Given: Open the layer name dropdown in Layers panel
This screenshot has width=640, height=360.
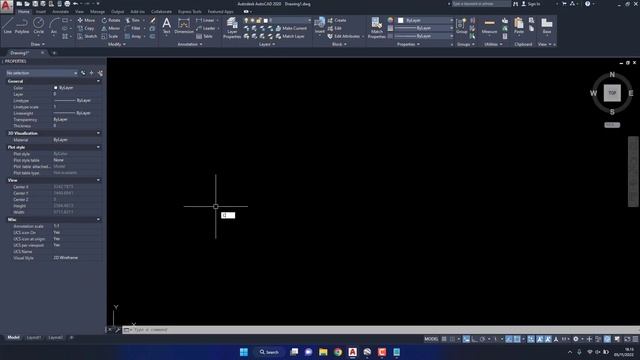Looking at the screenshot, I should click(277, 20).
